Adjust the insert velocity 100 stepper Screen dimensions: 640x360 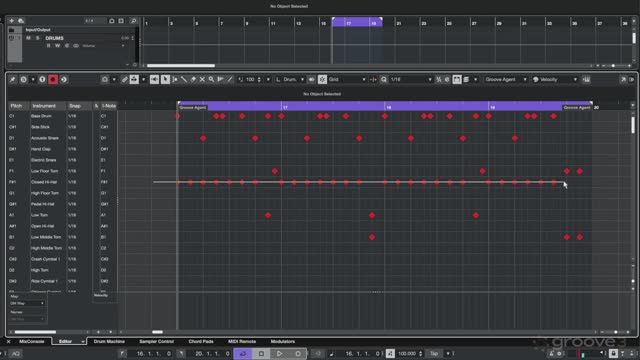pos(259,79)
